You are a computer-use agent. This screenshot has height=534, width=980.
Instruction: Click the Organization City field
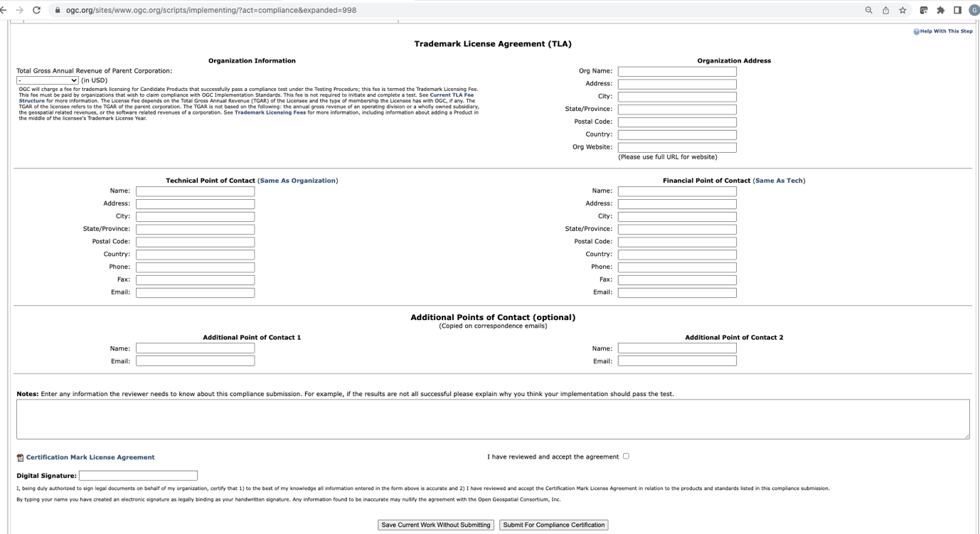(x=677, y=97)
